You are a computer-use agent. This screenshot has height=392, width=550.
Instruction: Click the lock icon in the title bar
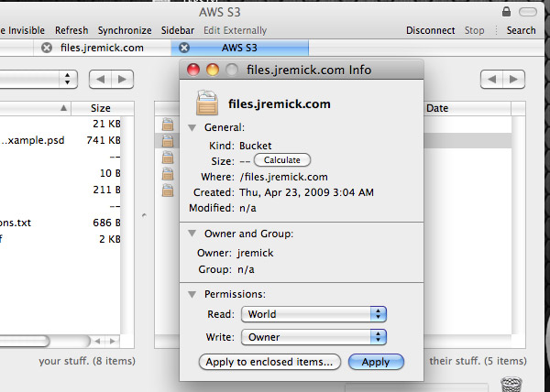coord(506,12)
